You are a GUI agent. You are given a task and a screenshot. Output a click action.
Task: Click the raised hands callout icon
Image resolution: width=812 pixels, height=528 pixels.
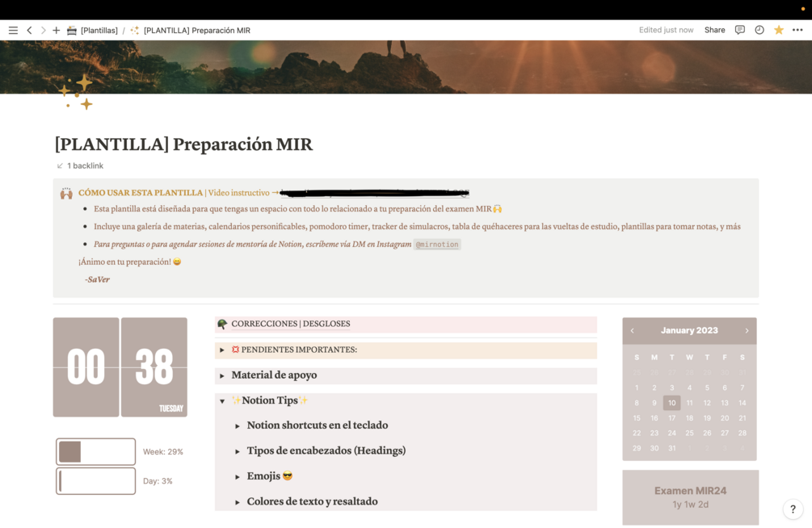pyautogui.click(x=66, y=194)
